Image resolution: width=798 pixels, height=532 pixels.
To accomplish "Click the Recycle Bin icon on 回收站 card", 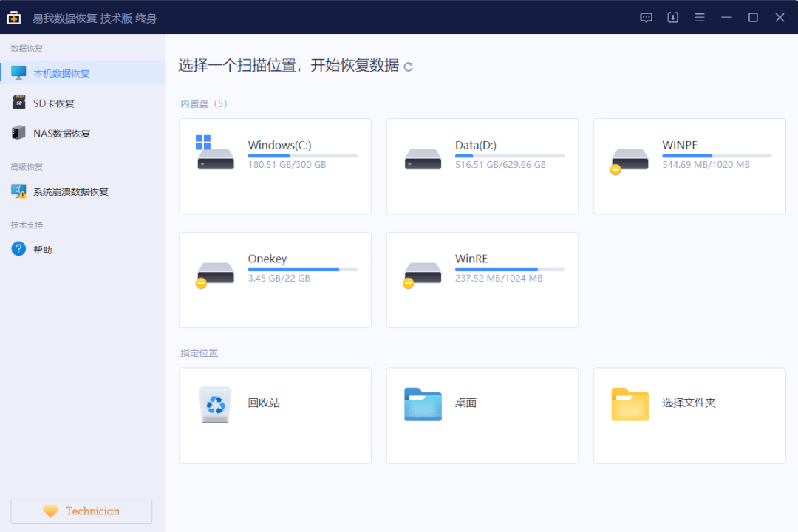I will (x=214, y=405).
